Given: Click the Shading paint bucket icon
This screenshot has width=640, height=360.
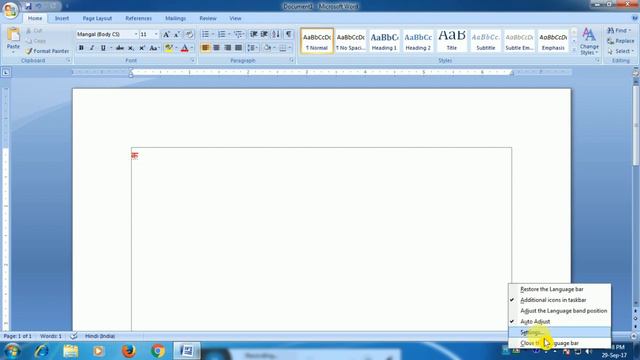Looking at the screenshot, I should pos(267,48).
